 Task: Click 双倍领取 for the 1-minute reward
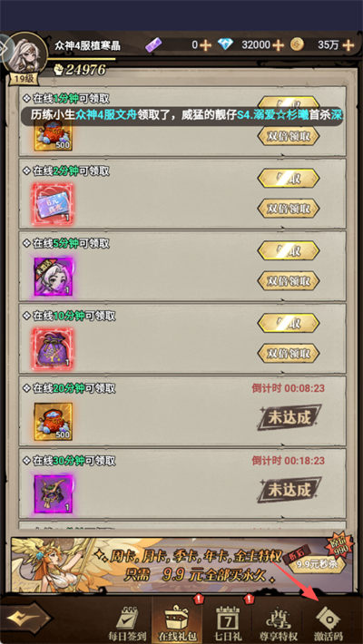coord(289,136)
